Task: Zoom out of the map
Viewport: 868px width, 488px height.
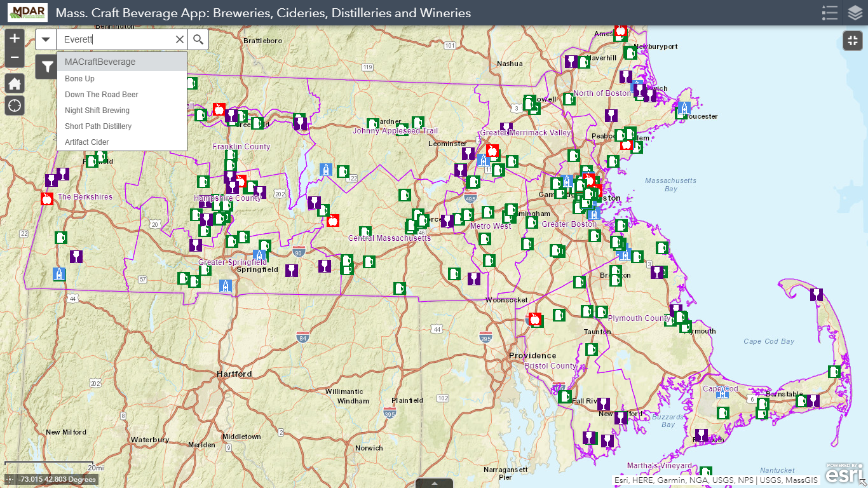Action: [15, 60]
